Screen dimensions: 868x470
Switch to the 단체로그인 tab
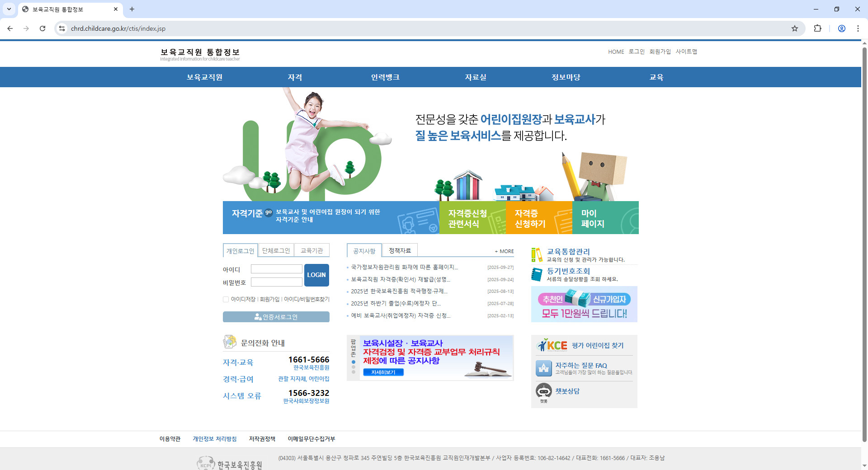tap(276, 250)
